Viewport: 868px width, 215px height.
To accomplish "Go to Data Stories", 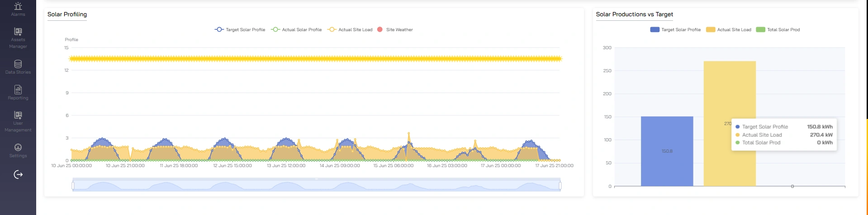I will [x=18, y=66].
